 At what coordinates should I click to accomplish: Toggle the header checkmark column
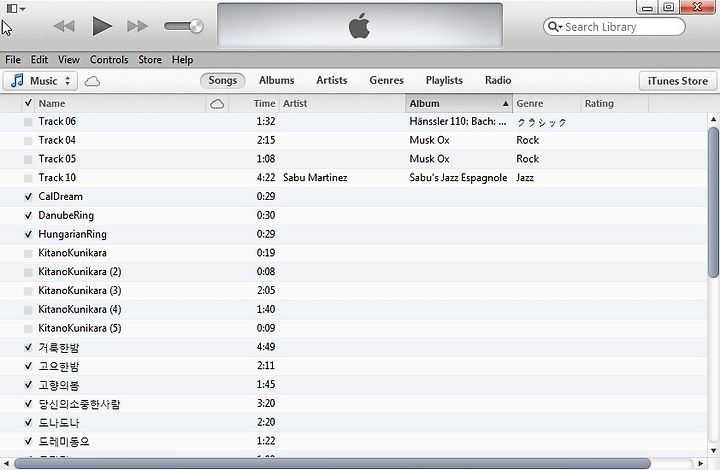pyautogui.click(x=28, y=103)
